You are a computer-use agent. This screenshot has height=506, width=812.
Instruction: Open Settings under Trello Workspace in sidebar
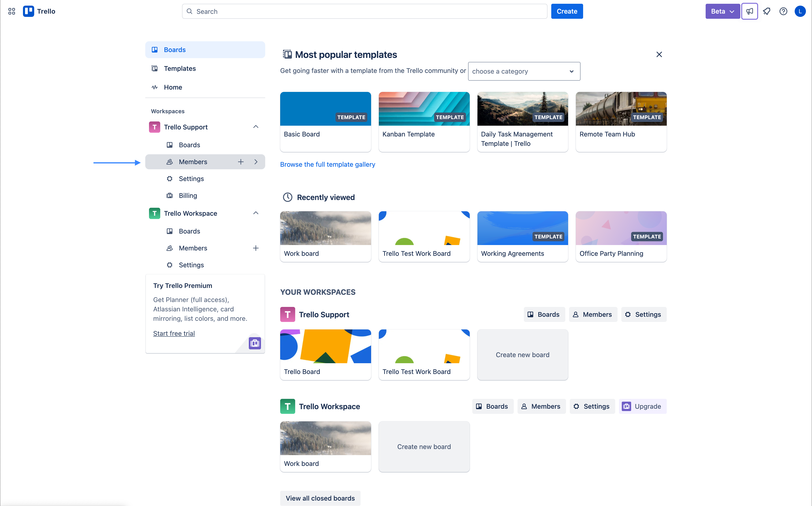pos(205,265)
